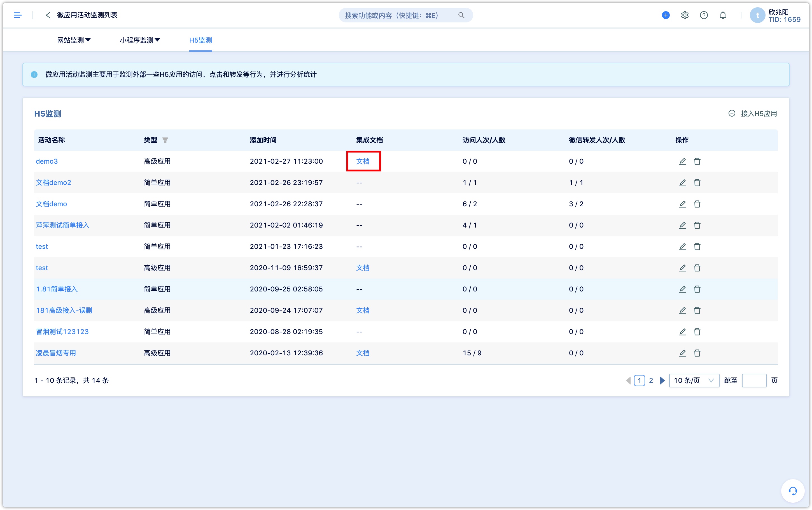
Task: Click the 欣兆阳 username
Action: click(778, 12)
